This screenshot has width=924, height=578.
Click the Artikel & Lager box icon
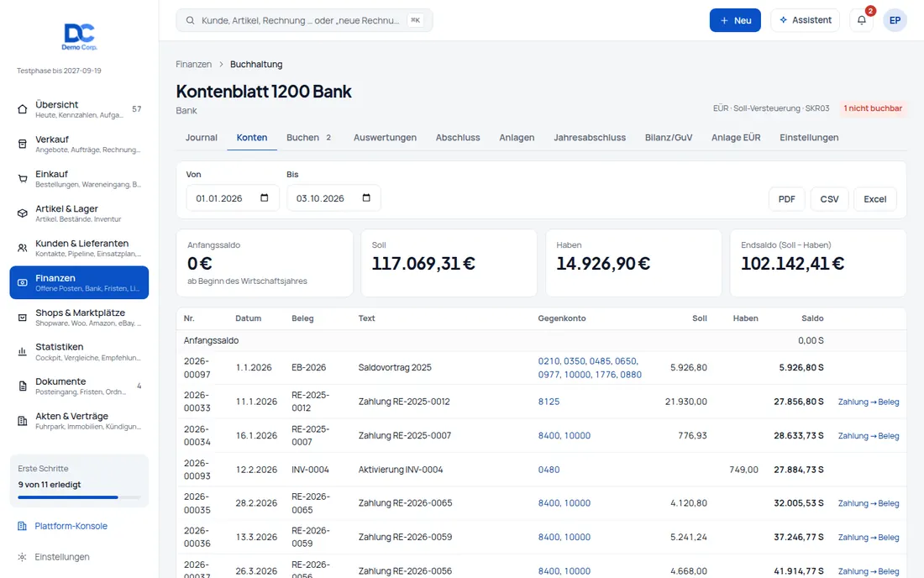tap(23, 213)
